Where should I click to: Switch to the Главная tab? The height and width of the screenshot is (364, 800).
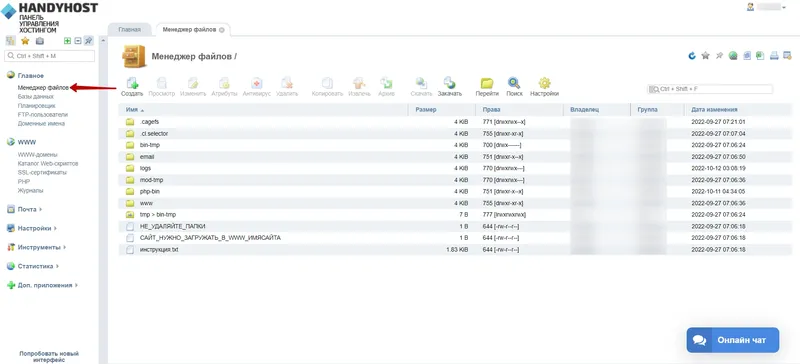pyautogui.click(x=130, y=30)
